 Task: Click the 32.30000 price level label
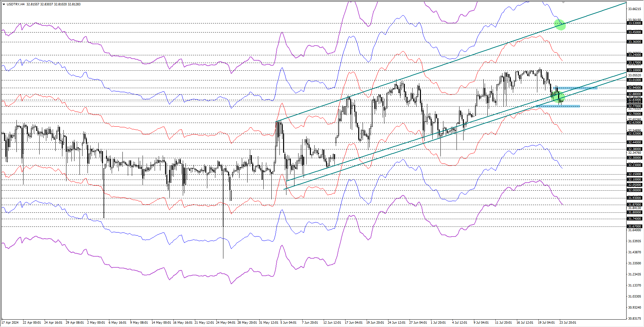pos(635,158)
